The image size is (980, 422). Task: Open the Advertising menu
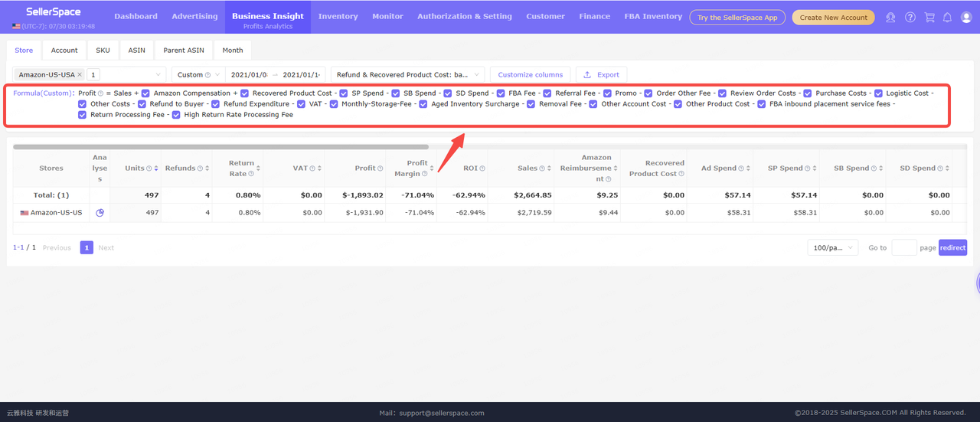point(194,16)
